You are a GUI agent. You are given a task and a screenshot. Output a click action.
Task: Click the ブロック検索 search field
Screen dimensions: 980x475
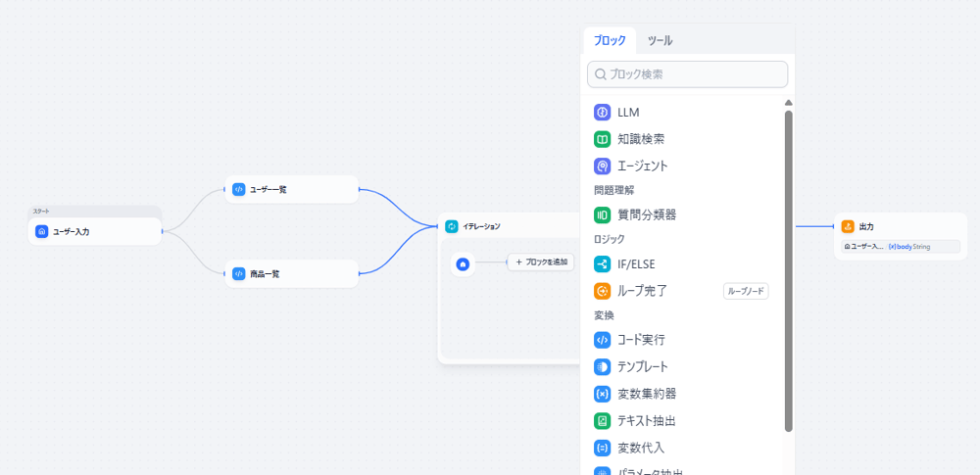point(688,74)
